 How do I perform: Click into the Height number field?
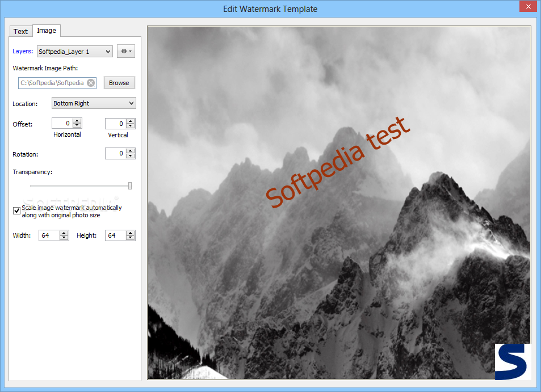116,235
